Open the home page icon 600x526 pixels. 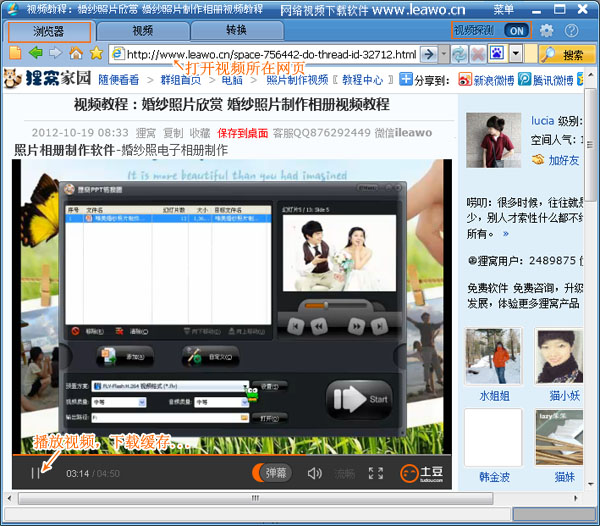(x=76, y=53)
